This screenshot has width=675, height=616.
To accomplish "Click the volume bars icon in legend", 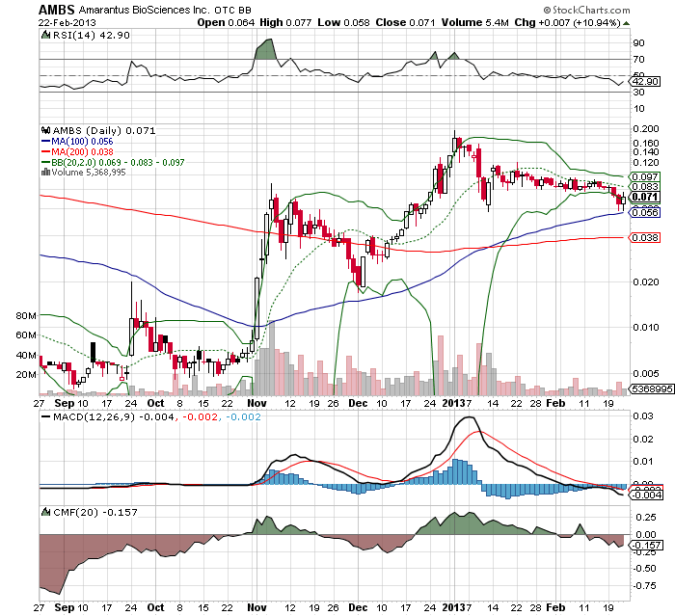I will click(x=45, y=173).
